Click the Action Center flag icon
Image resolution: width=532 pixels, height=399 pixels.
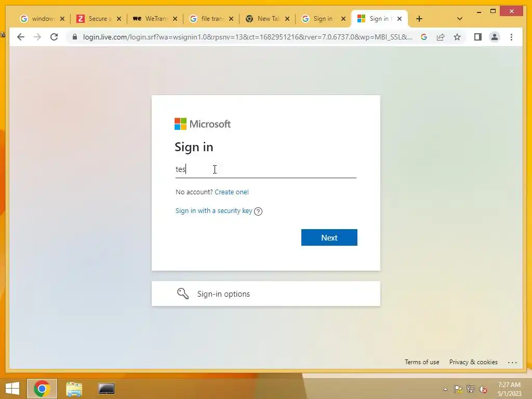click(x=458, y=389)
